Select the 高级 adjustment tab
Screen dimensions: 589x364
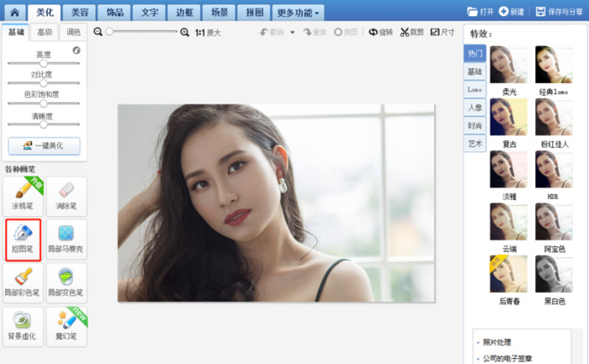pyautogui.click(x=45, y=32)
